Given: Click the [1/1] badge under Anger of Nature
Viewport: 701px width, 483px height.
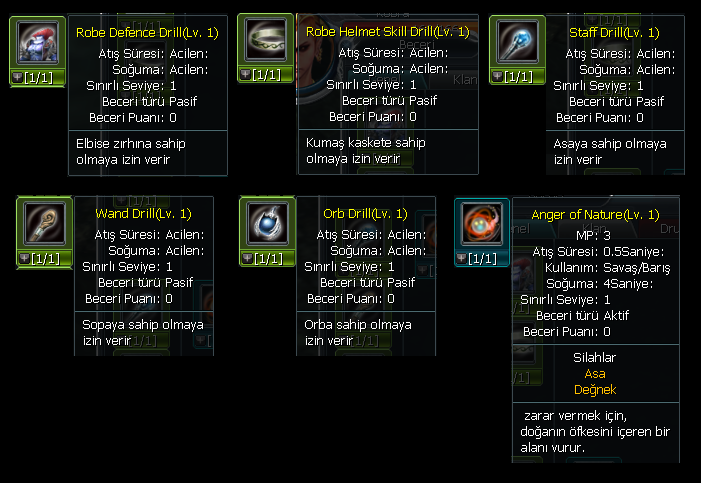Looking at the screenshot, I should point(481,258).
